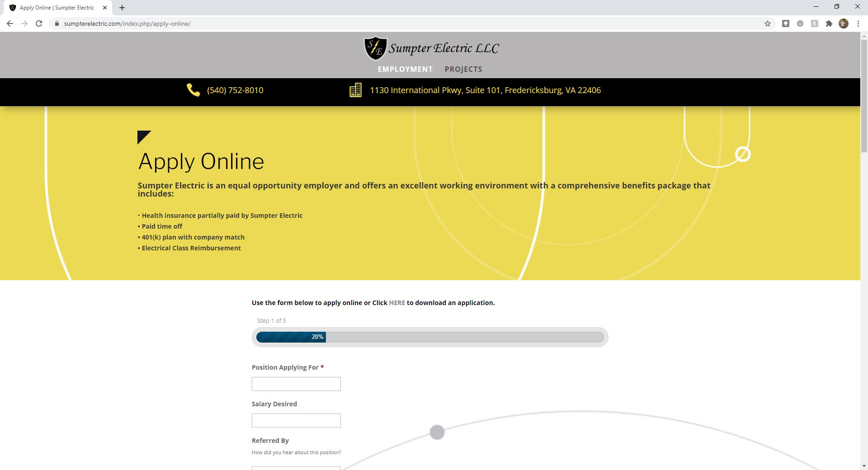Open the Chrome profile avatar

[x=844, y=23]
